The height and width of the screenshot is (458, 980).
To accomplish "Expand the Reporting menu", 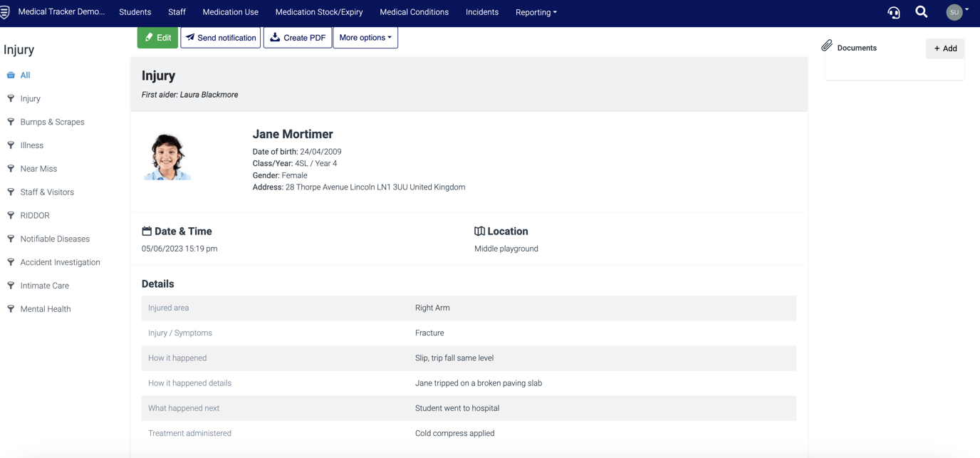I will tap(536, 12).
